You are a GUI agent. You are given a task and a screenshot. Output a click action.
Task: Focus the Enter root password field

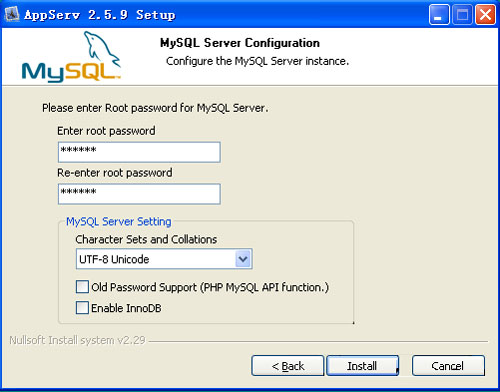pos(139,152)
